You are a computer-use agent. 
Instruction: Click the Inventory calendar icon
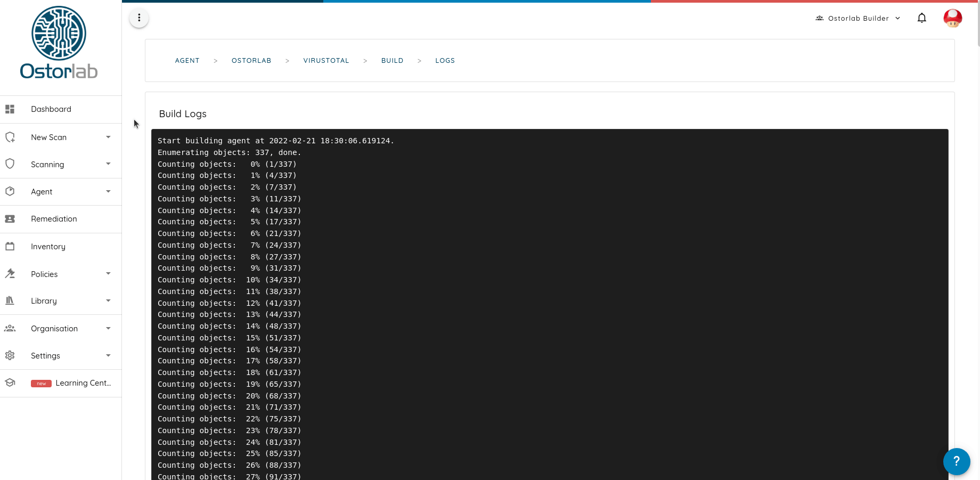tap(10, 246)
